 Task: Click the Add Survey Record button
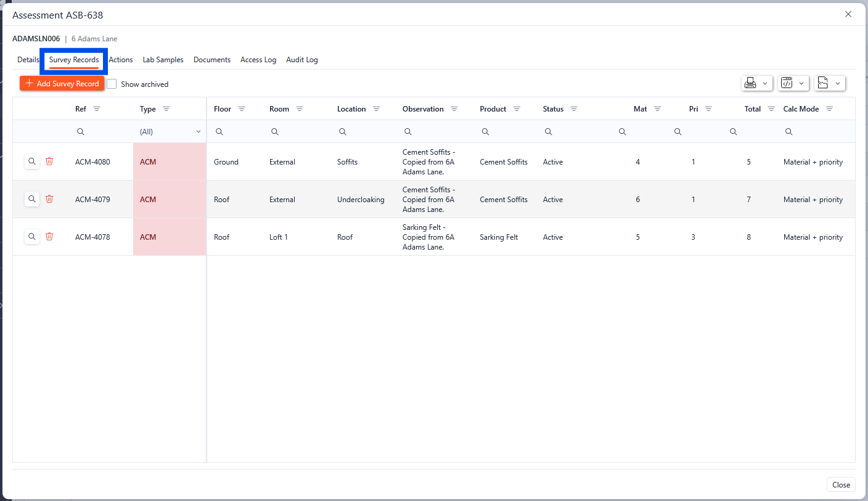click(62, 84)
